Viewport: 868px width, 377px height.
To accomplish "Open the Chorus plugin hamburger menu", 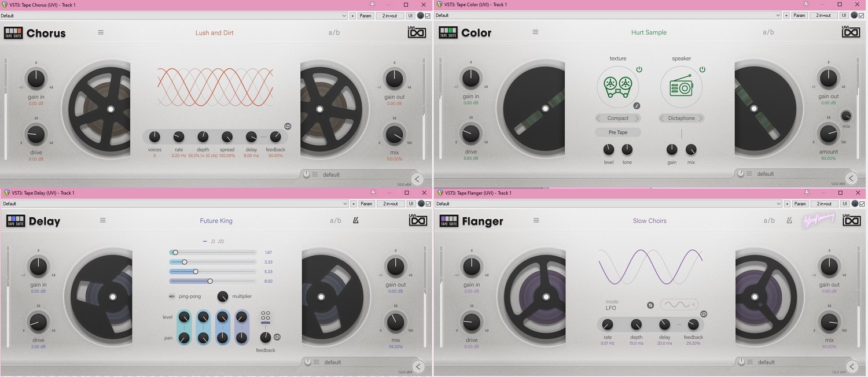I will tap(101, 32).
